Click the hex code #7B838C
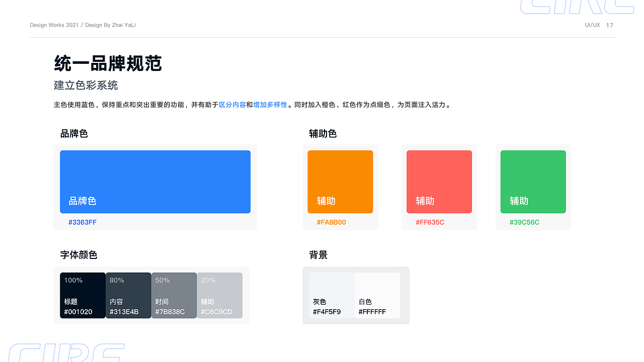 coord(170,312)
